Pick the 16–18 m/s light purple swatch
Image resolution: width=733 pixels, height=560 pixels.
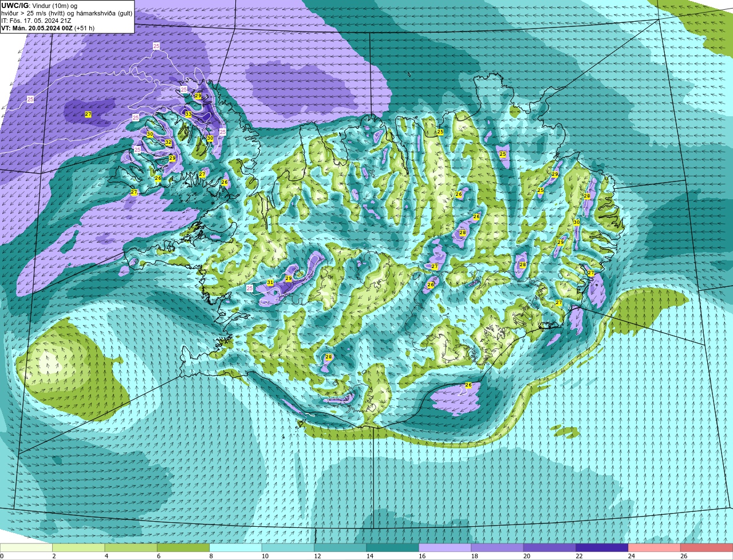(x=446, y=548)
